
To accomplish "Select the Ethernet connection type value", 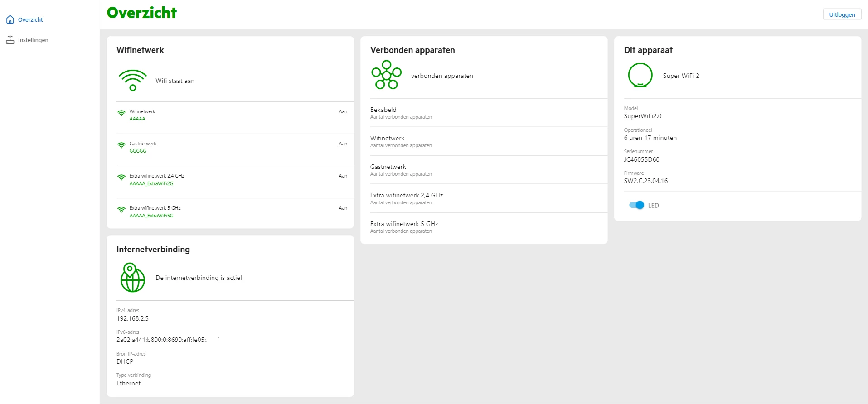I will click(128, 383).
